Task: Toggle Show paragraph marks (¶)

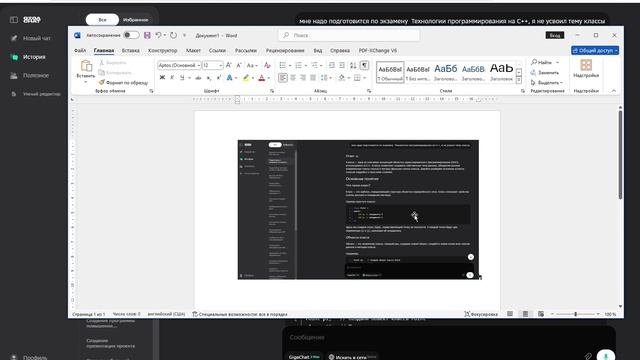Action: pos(364,65)
